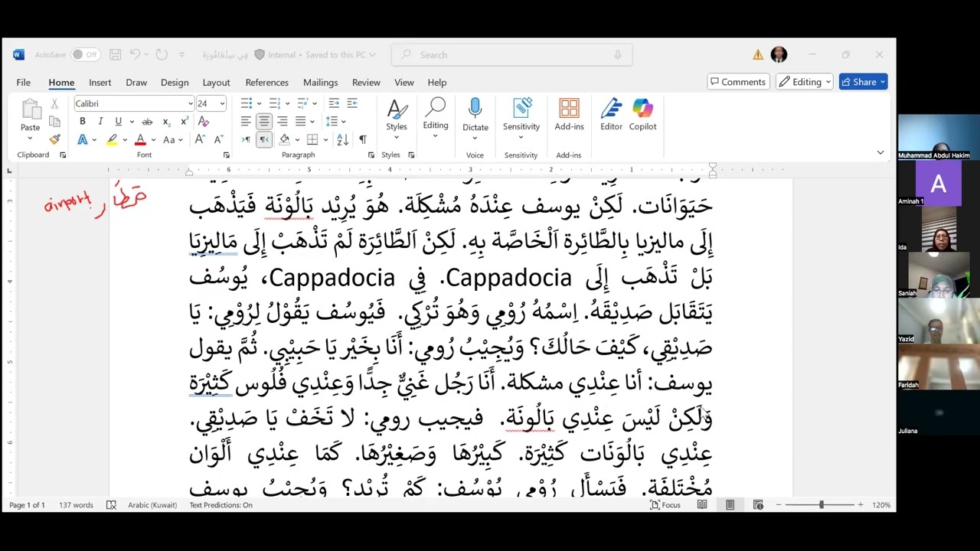
Task: Switch to the Review tab
Action: pos(366,82)
